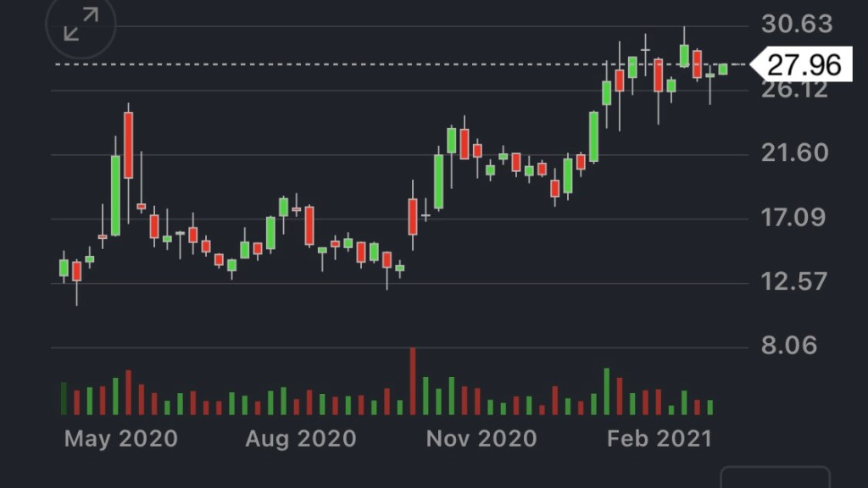Click the first candlestick on the chart
This screenshot has height=488, width=868.
point(64,268)
